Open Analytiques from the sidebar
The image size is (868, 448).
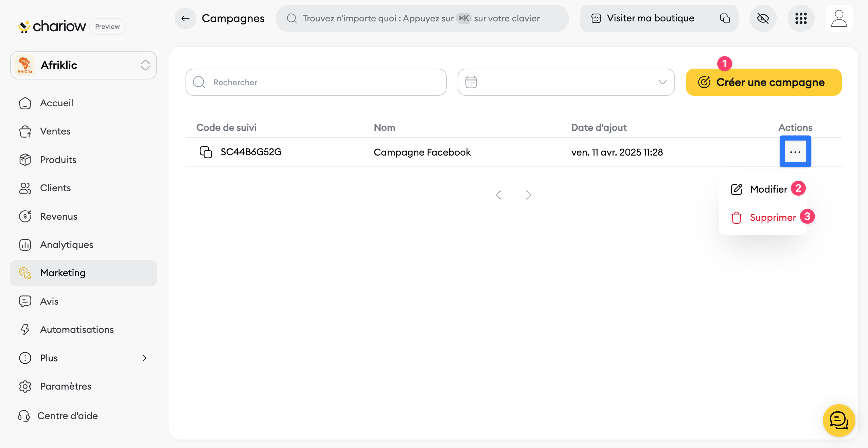[67, 245]
